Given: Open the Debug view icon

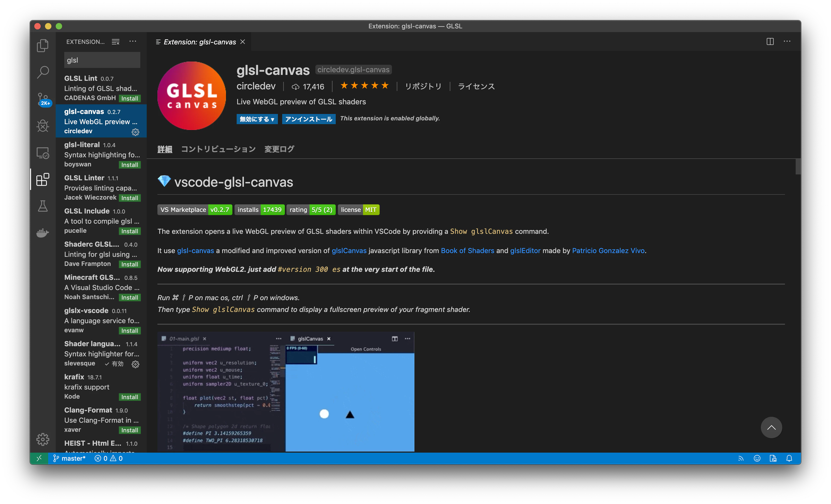Looking at the screenshot, I should [x=43, y=126].
